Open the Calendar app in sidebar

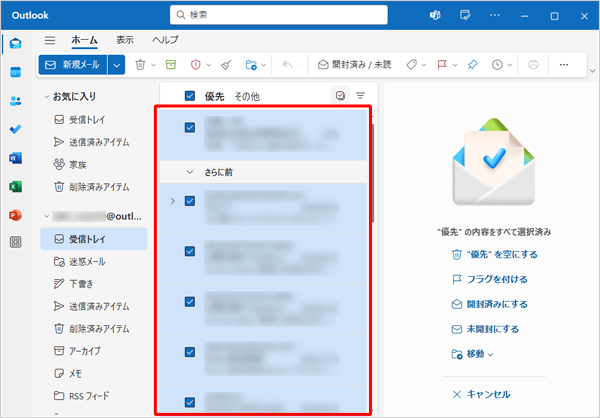click(x=16, y=72)
